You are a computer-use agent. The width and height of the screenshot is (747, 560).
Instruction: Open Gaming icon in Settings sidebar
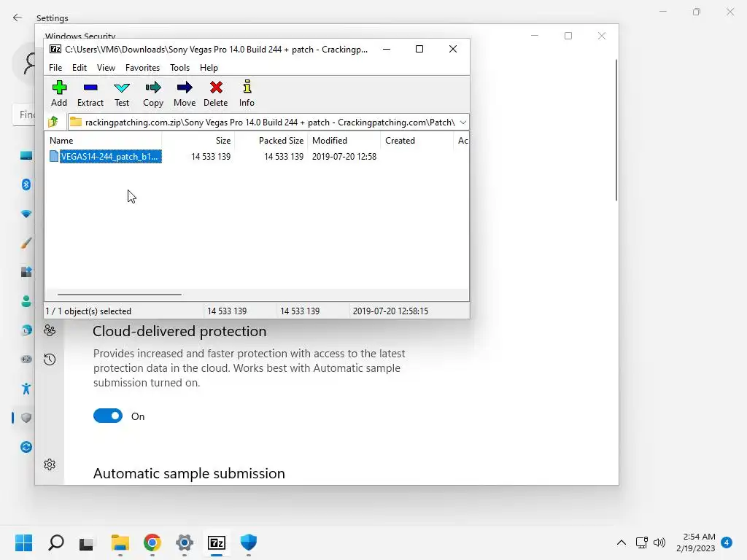click(26, 359)
